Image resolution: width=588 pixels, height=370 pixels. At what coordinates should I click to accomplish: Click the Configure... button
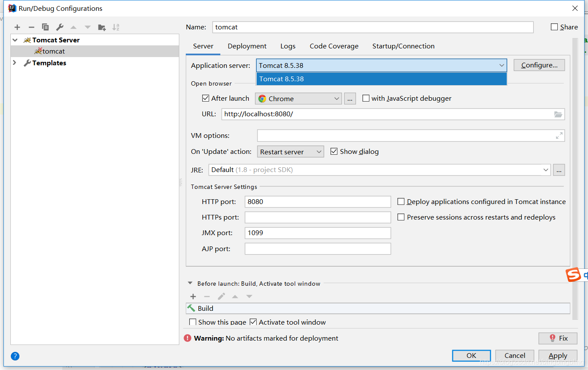(539, 65)
